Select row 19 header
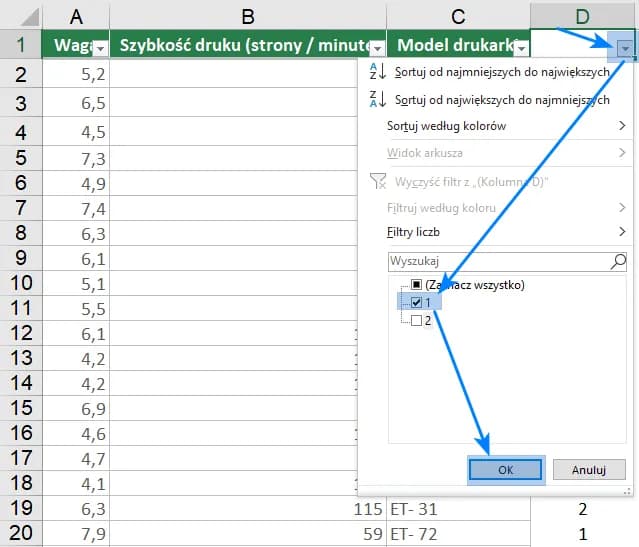This screenshot has width=639, height=547. [21, 509]
